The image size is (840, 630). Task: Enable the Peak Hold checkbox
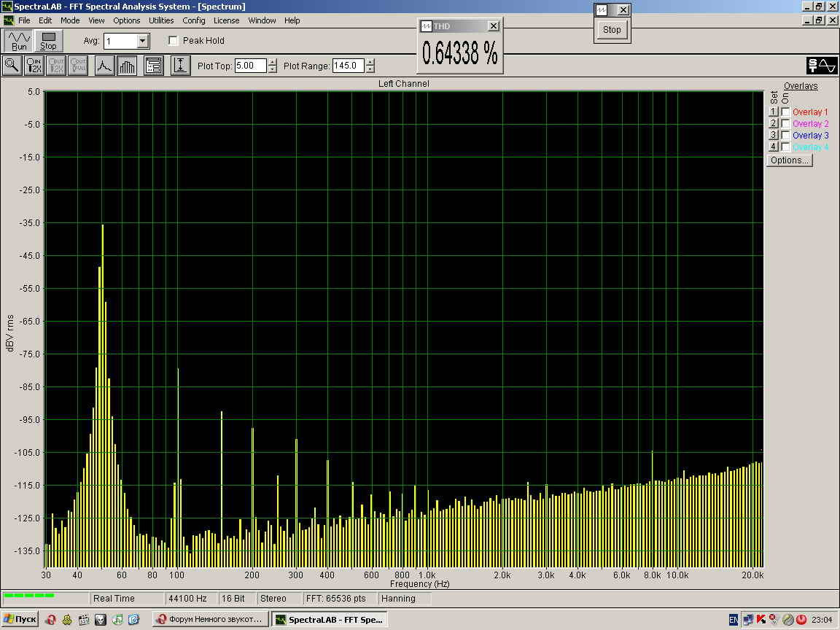coord(174,41)
